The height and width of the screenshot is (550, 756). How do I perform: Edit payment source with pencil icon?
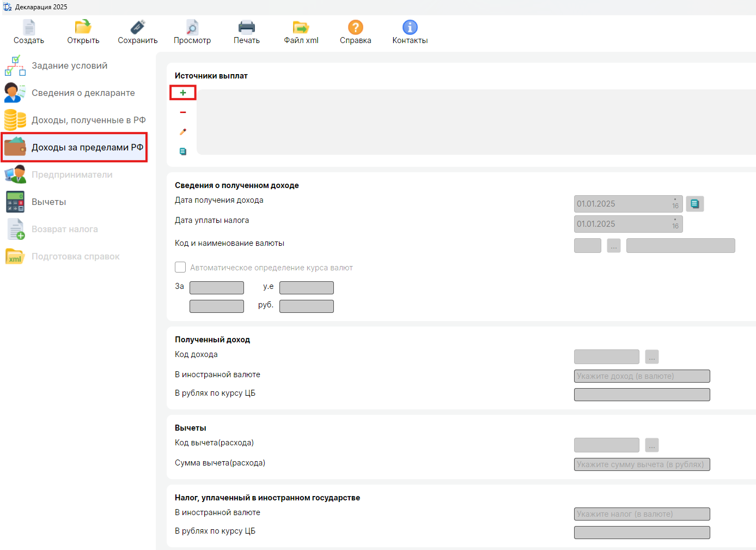183,132
